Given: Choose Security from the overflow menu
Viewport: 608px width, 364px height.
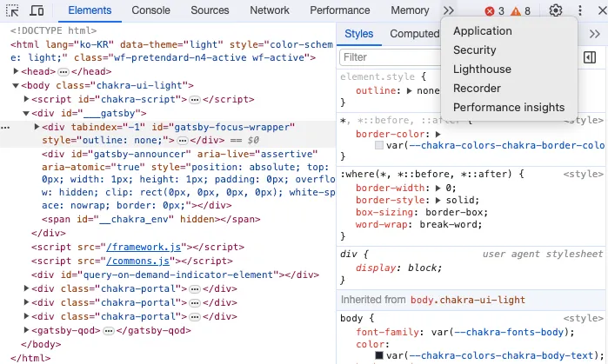Looking at the screenshot, I should pyautogui.click(x=475, y=50).
